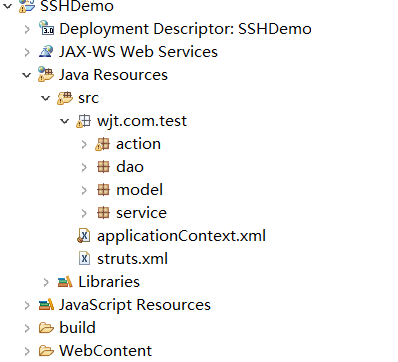Viewport: 398px width, 362px height.
Task: Click the applicationContext.xml file icon
Action: click(x=84, y=236)
